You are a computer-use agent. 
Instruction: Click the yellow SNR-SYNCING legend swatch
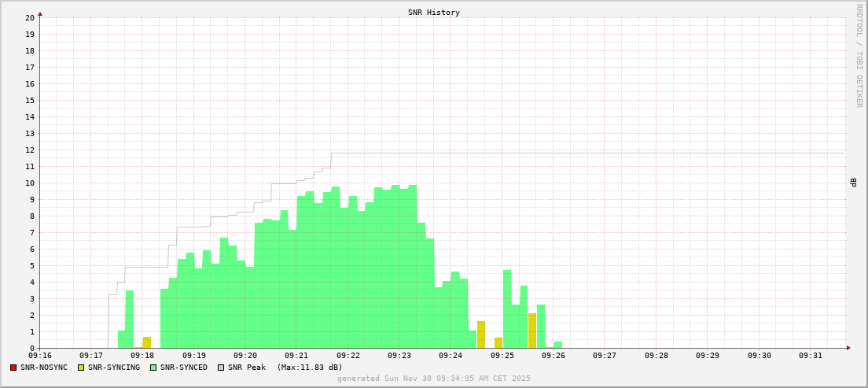point(81,368)
